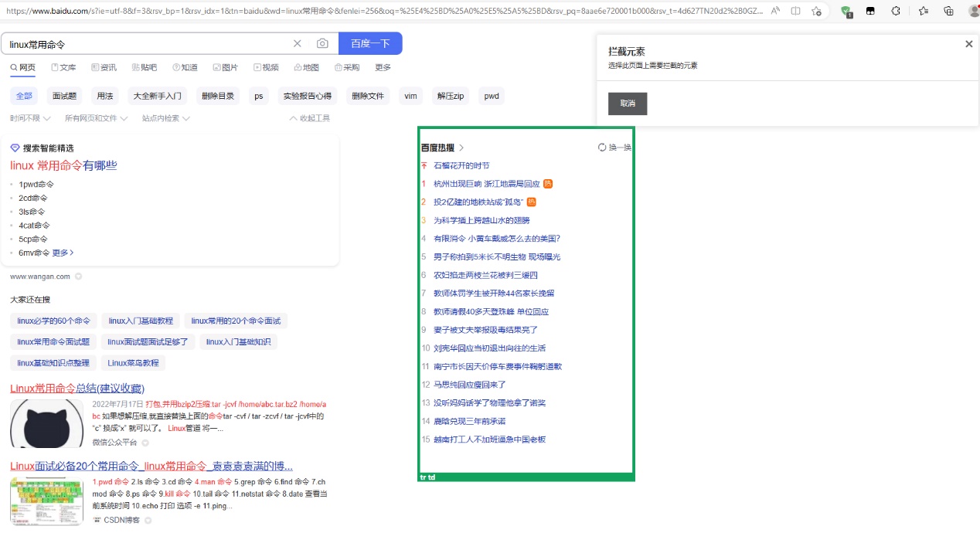Click related search linux入门基础教程
The width and height of the screenshot is (980, 533).
(141, 321)
